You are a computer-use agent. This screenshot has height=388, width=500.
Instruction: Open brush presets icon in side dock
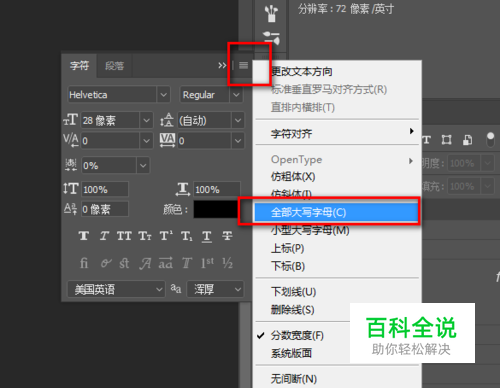click(271, 13)
